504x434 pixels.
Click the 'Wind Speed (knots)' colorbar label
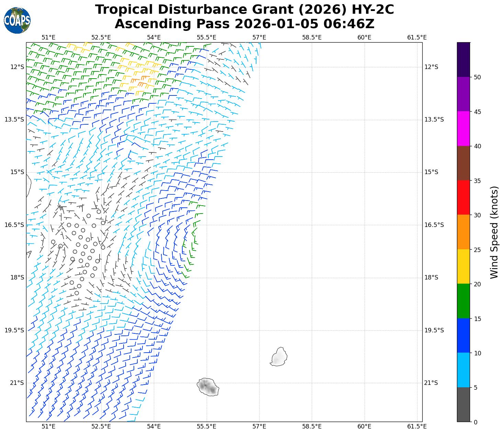494,232
